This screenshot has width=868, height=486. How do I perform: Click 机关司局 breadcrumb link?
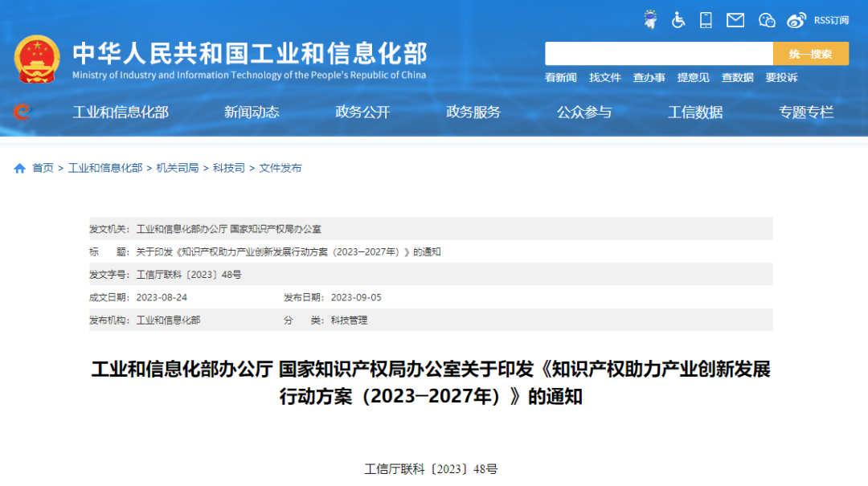(x=177, y=168)
